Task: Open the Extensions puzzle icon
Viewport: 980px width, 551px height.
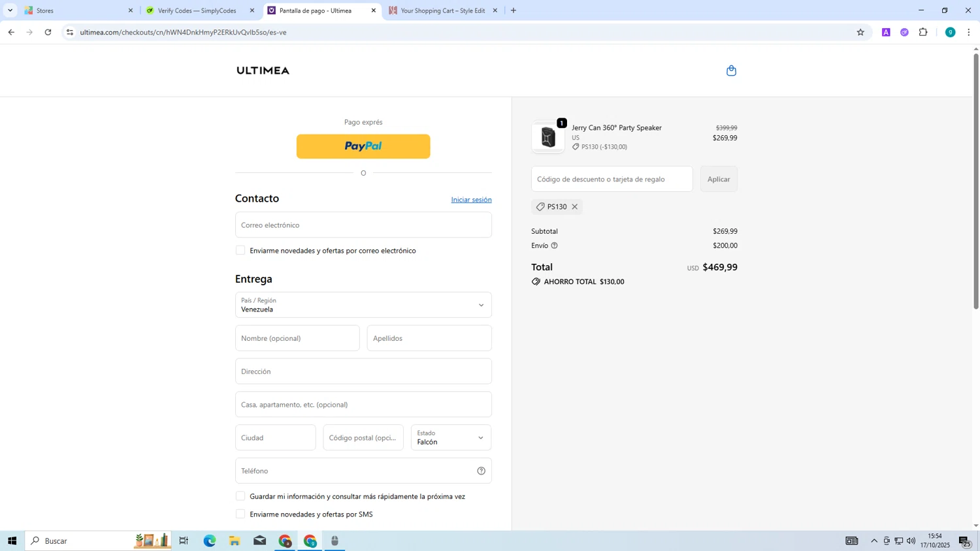Action: pos(923,32)
